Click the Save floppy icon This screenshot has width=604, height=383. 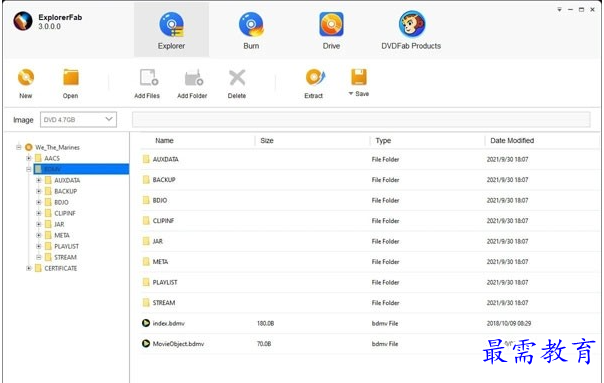359,77
